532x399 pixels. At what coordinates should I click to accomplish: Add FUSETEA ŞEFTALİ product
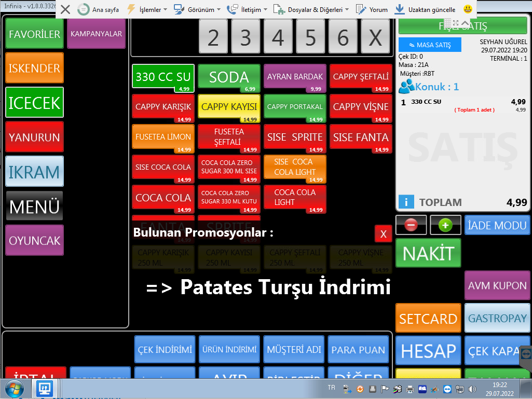229,139
